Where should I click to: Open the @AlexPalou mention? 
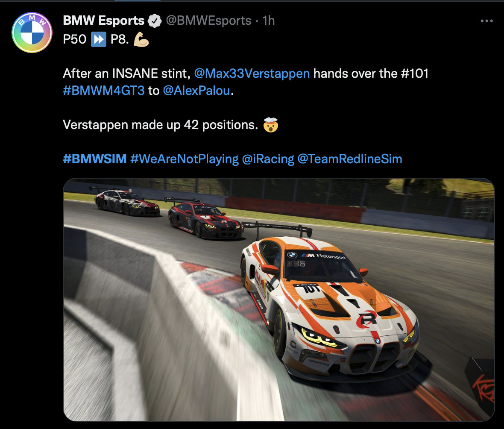(x=197, y=91)
